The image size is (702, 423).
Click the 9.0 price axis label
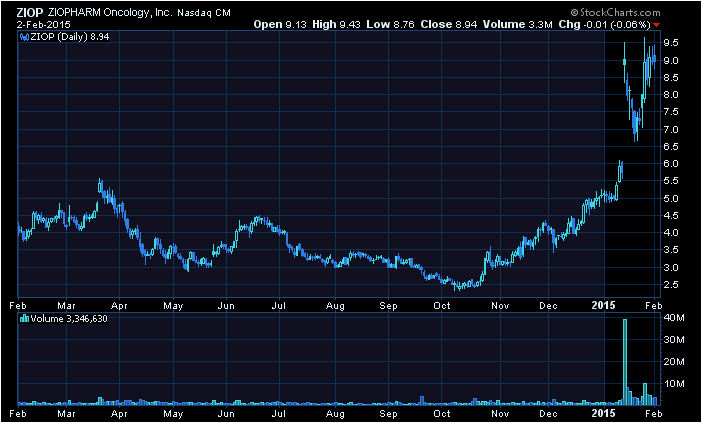(x=671, y=60)
